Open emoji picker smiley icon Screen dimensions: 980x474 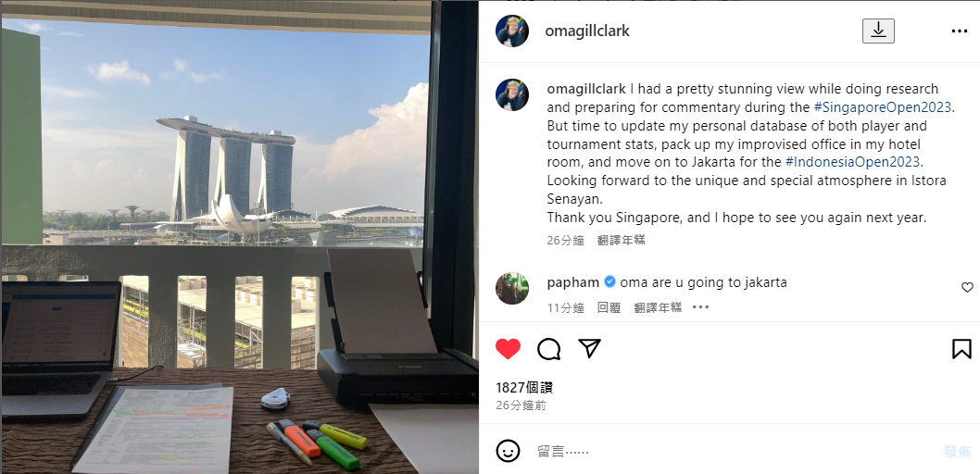[508, 450]
